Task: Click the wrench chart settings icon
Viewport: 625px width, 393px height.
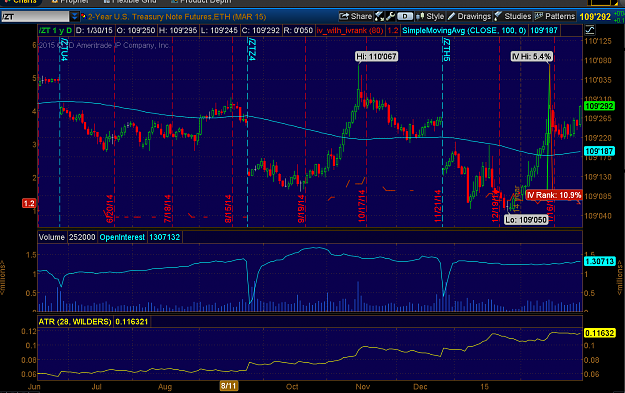Action: pyautogui.click(x=390, y=16)
